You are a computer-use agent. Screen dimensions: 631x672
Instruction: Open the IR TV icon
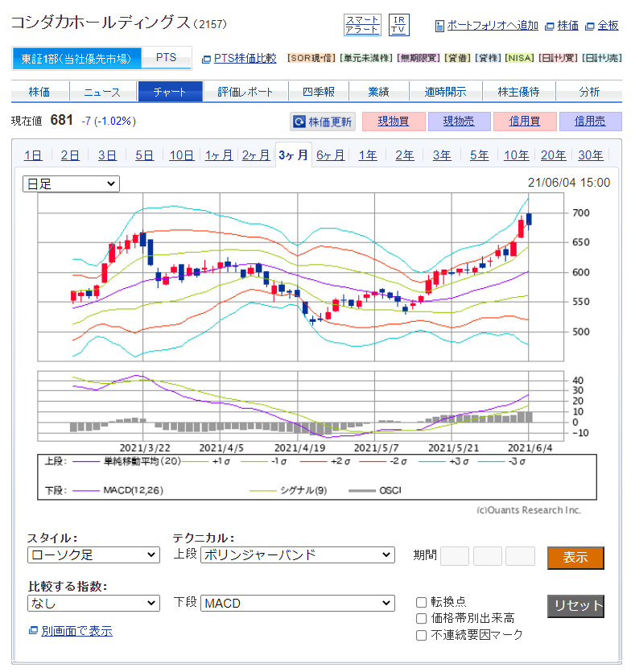pos(398,25)
